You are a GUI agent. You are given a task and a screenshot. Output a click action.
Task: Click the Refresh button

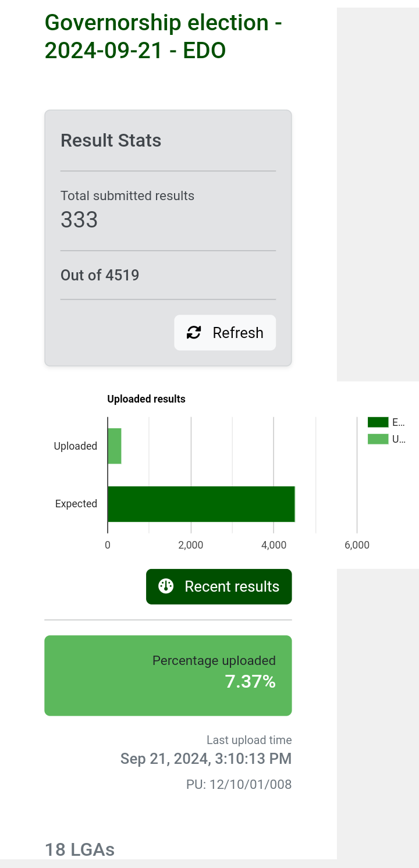pos(225,333)
